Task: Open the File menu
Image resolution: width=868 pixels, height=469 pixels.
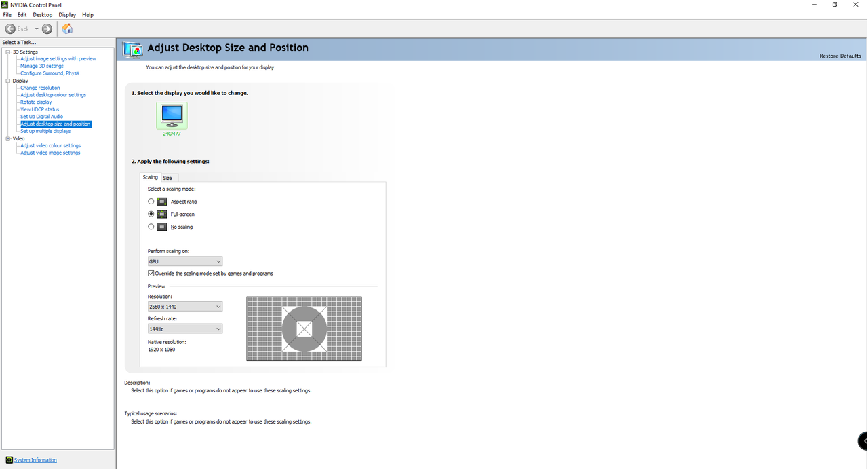Action: click(x=7, y=14)
